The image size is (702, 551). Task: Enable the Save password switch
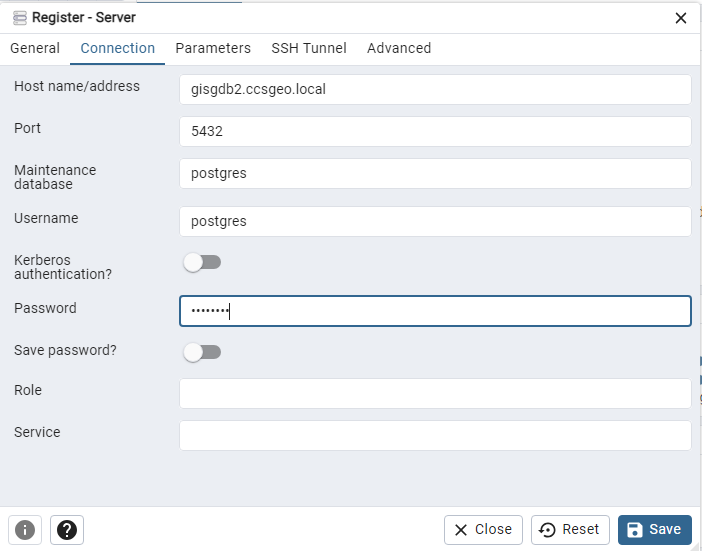click(202, 352)
